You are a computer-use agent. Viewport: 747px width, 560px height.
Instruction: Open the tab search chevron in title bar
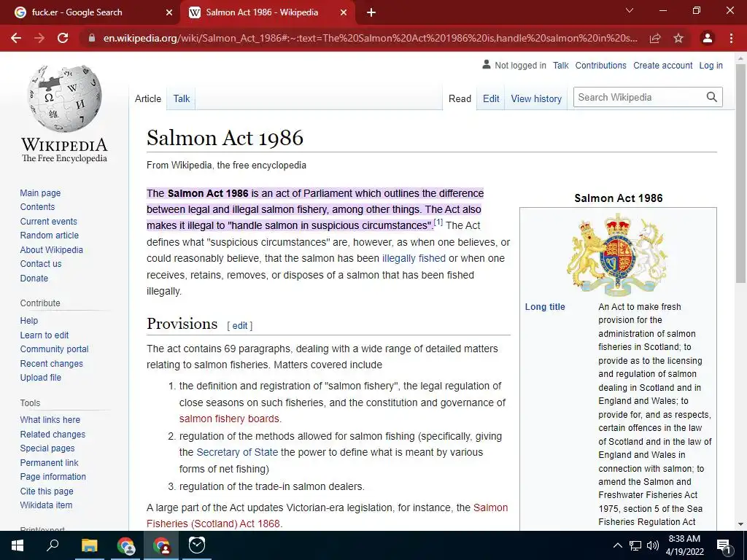click(630, 10)
